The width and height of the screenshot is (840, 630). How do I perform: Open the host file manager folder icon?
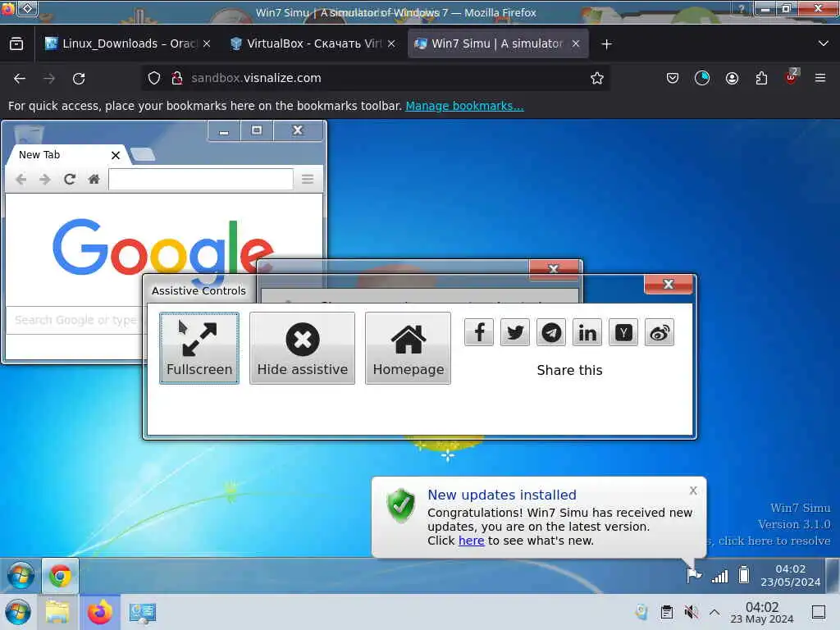[57, 612]
